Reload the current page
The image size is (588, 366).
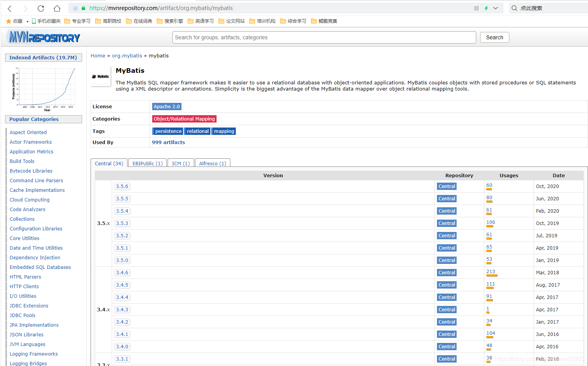41,8
